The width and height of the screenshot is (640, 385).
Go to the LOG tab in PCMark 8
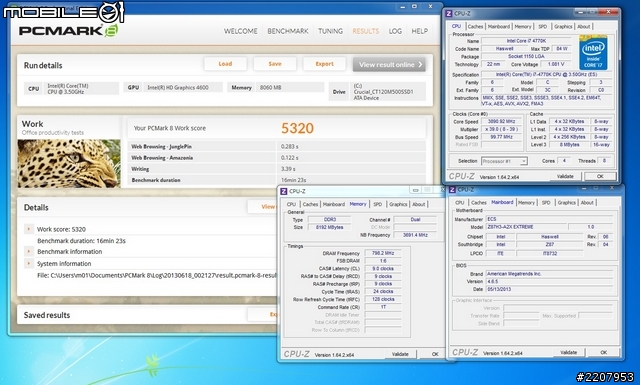tap(395, 31)
